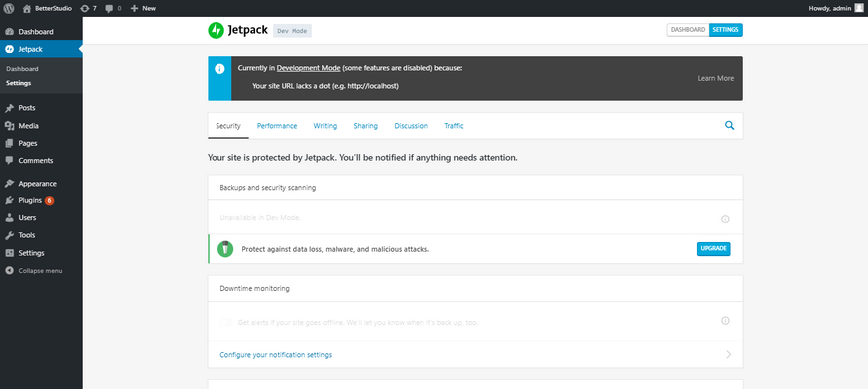The width and height of the screenshot is (868, 389).
Task: Click the Collapse menu label
Action: (x=41, y=271)
